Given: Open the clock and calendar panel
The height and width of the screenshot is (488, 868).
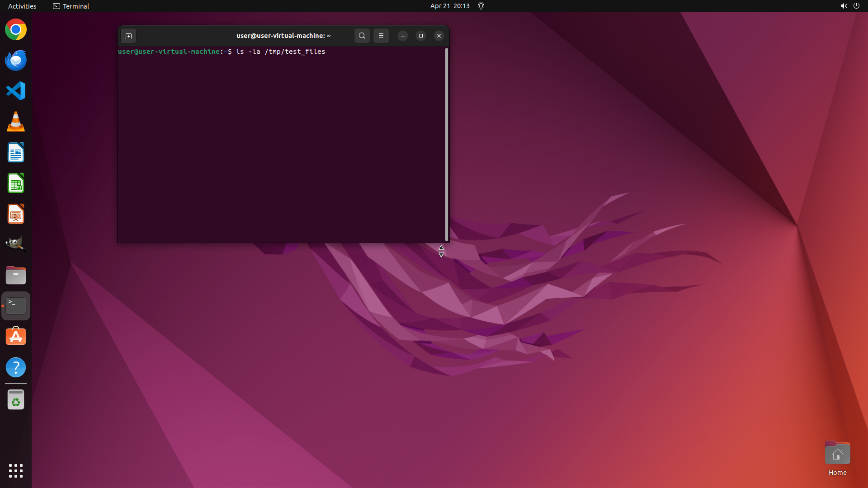Looking at the screenshot, I should pos(449,6).
